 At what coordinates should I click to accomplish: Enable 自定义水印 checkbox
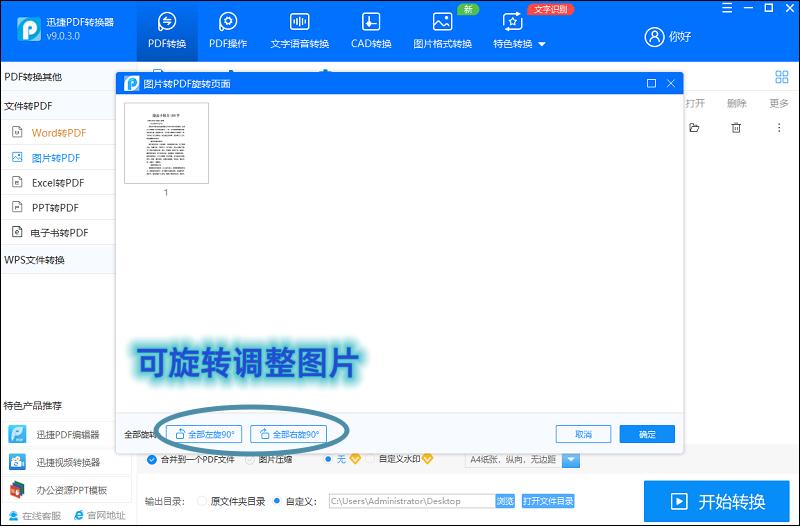[x=370, y=459]
